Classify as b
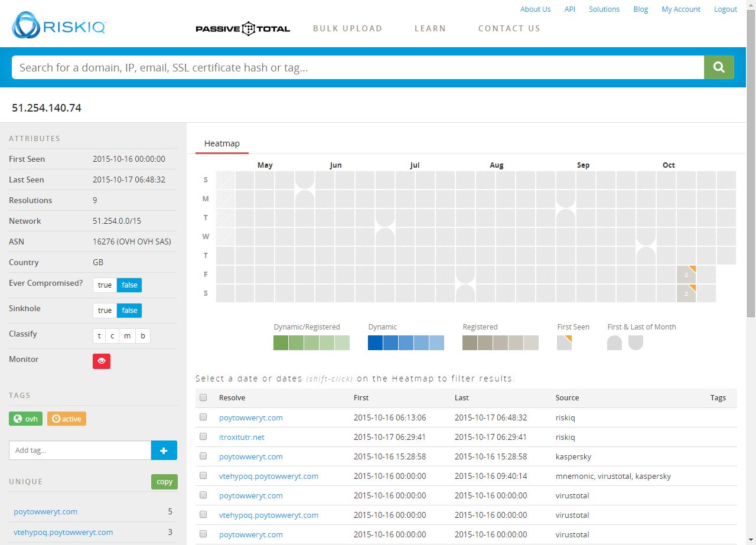This screenshot has width=756, height=545. (142, 336)
